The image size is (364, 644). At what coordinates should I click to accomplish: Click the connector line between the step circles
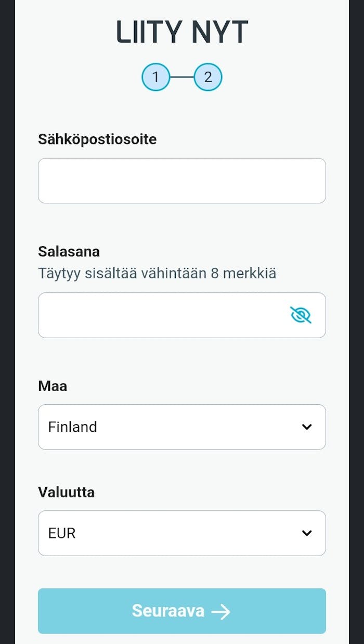[182, 78]
